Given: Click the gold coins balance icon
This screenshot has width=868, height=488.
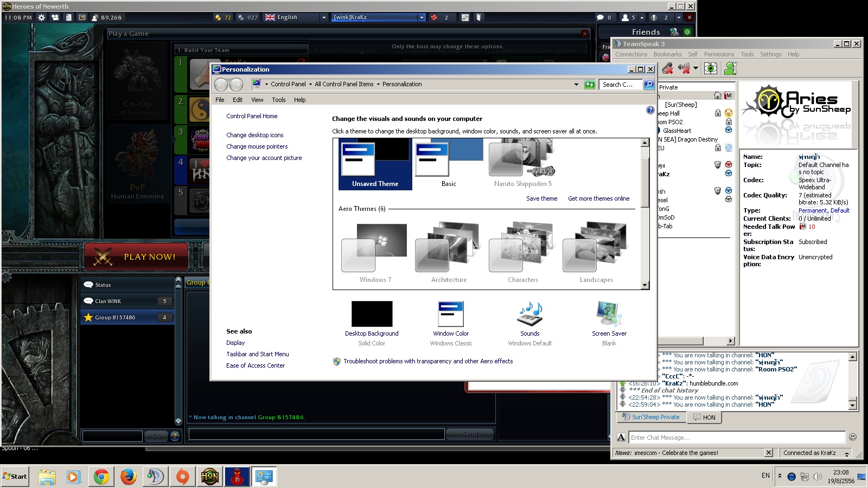Looking at the screenshot, I should 218,17.
